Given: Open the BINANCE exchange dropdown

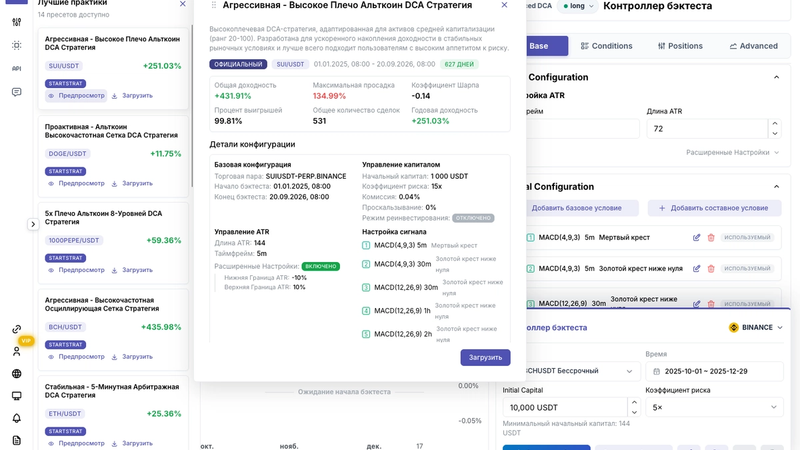Looking at the screenshot, I should pyautogui.click(x=756, y=328).
